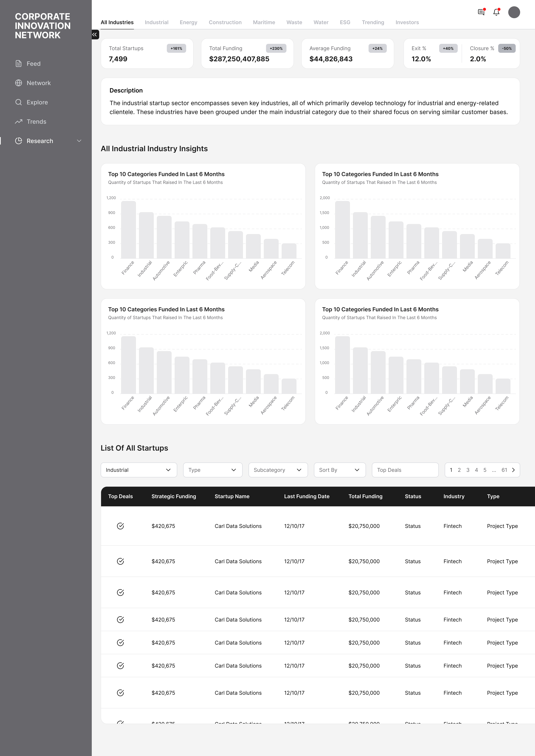Open the Sort By dropdown
This screenshot has width=535, height=756.
(339, 470)
